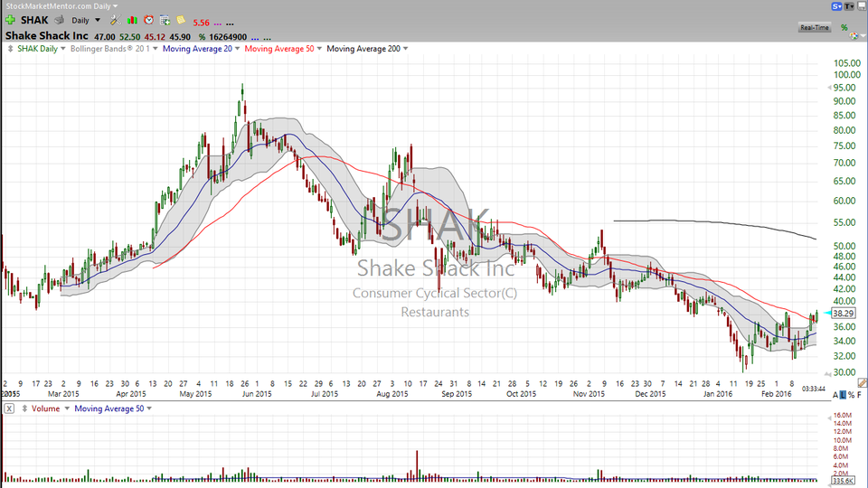Viewport: 868px width, 488px height.
Task: Click the green percent sign near volume 16264900
Action: point(202,37)
